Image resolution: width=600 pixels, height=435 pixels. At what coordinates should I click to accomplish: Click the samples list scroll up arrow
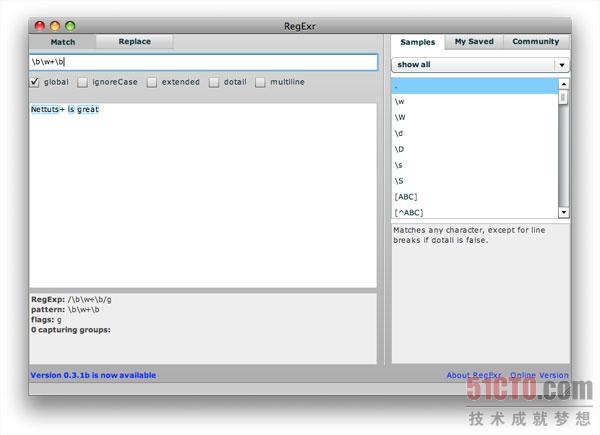pos(563,83)
